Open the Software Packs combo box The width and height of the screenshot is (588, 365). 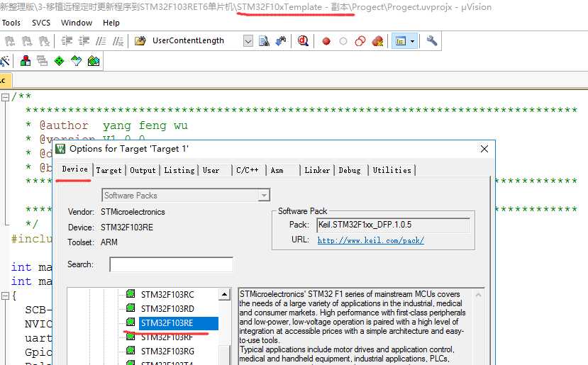(186, 195)
